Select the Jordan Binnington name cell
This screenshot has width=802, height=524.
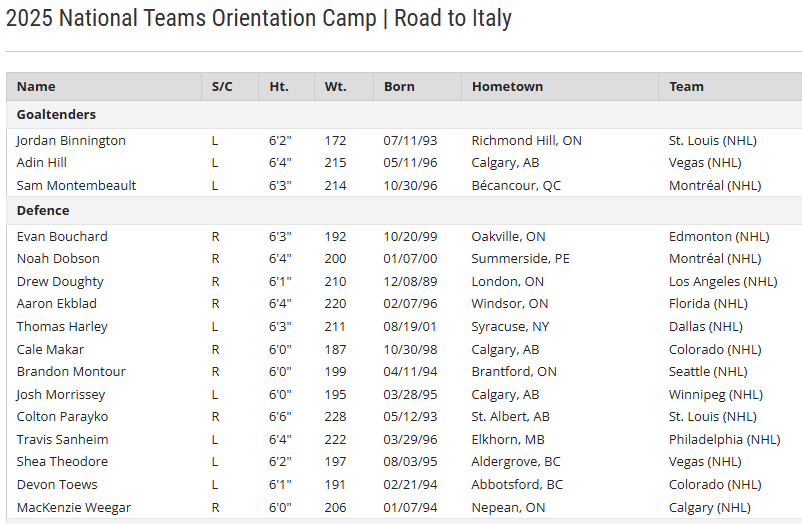click(x=71, y=141)
